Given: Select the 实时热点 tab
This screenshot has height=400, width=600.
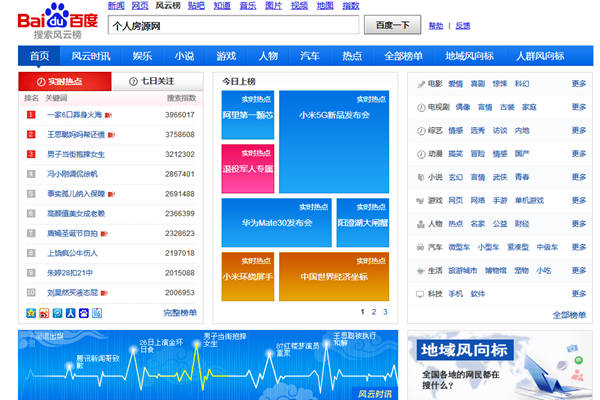Looking at the screenshot, I should pos(65,82).
